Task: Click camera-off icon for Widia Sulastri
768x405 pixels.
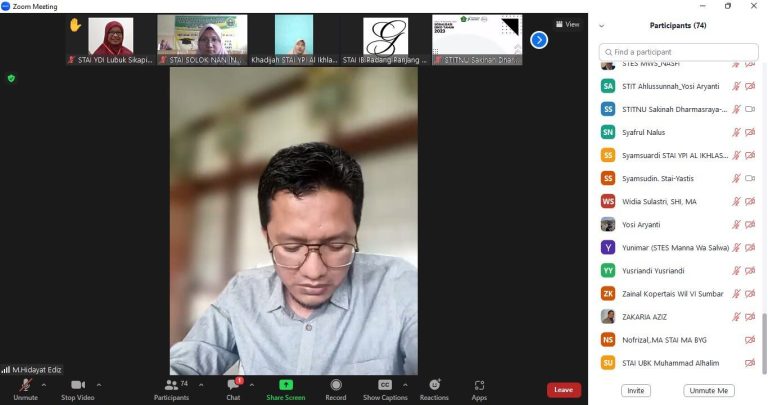Action: 750,201
